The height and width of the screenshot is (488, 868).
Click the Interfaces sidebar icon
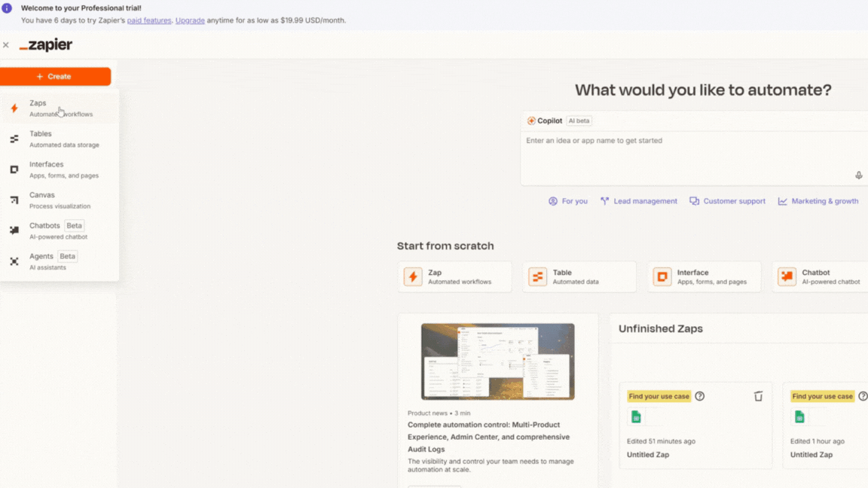(x=14, y=169)
